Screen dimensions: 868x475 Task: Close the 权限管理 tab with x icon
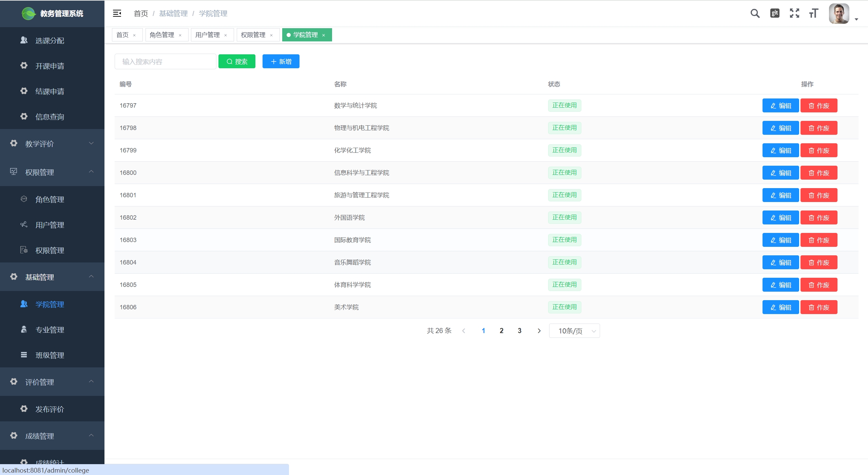pos(271,35)
